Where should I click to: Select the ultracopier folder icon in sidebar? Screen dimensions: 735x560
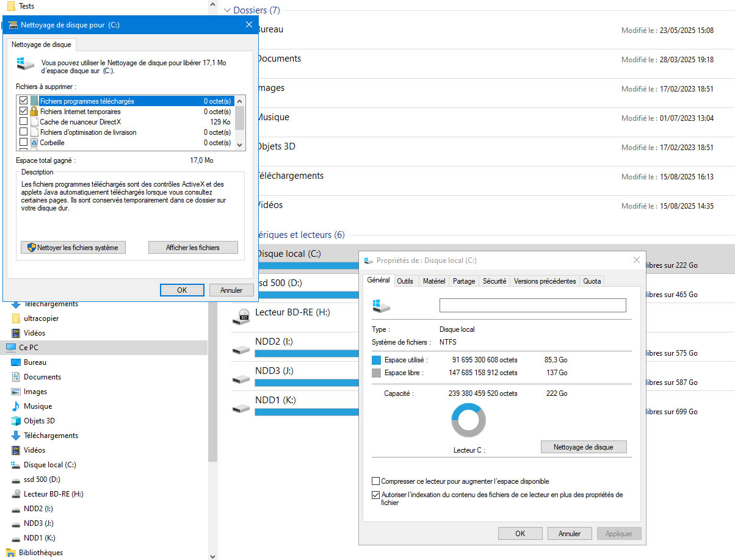[x=16, y=318]
